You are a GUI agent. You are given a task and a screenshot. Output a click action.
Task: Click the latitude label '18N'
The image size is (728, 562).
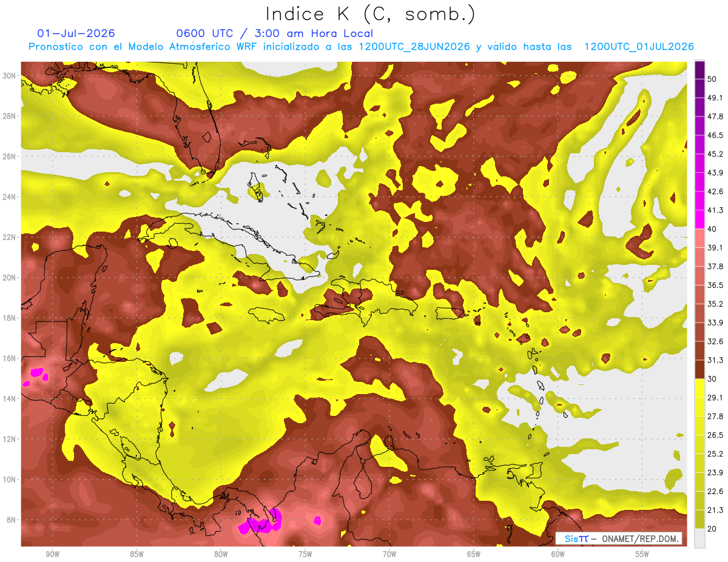pos(9,318)
